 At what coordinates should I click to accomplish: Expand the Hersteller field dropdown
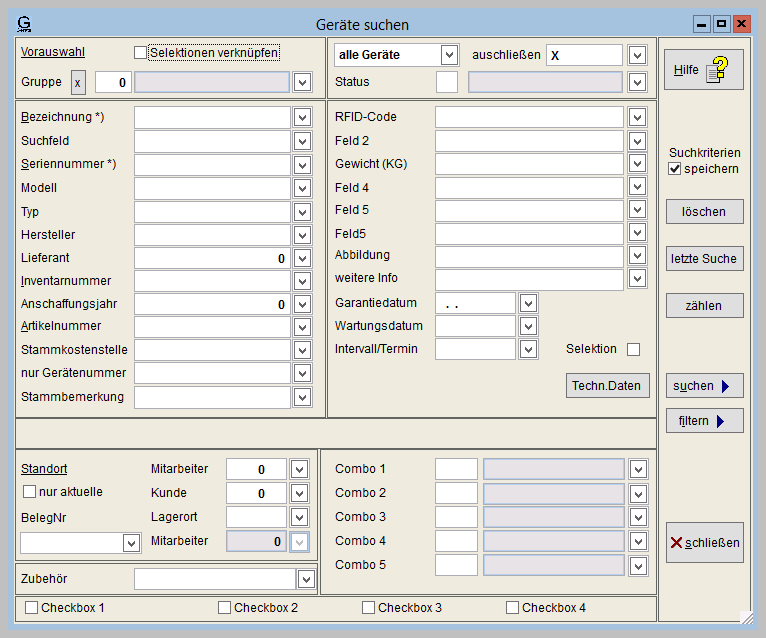click(x=303, y=235)
